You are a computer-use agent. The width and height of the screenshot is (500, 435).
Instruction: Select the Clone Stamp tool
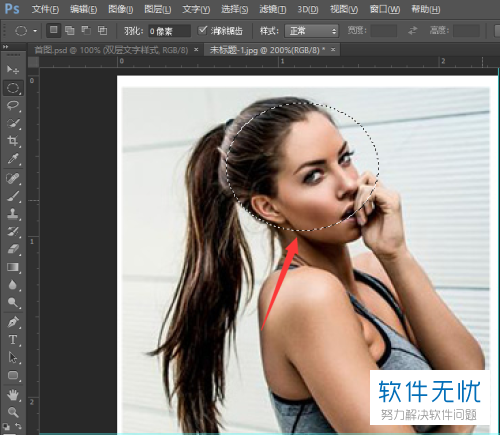coord(13,214)
